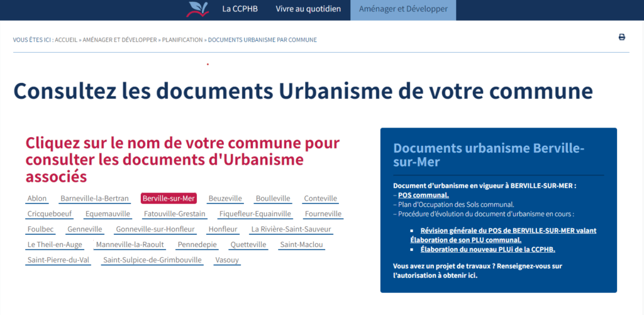Open Élaboration du nouveau PLUi link
This screenshot has width=644, height=315.
(488, 249)
